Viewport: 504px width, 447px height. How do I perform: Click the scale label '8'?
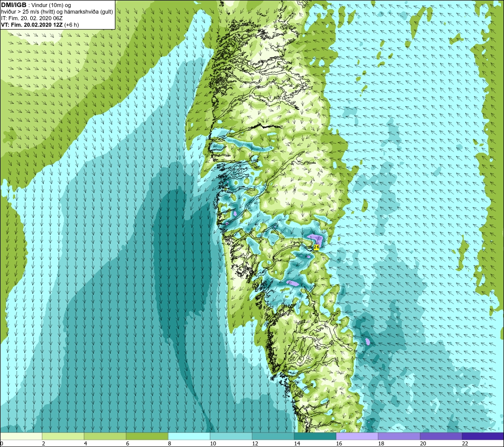(169, 443)
